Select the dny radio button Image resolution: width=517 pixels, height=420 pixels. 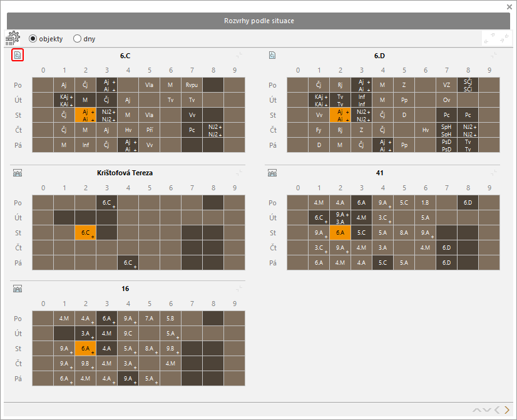point(77,39)
